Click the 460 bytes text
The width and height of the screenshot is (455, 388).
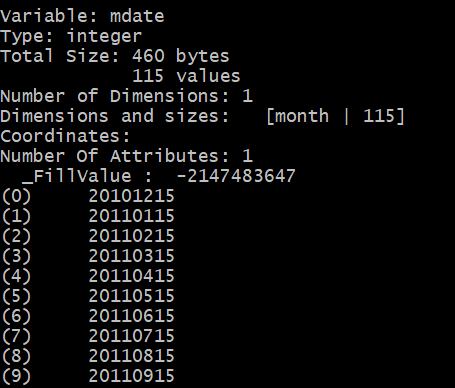click(x=181, y=56)
